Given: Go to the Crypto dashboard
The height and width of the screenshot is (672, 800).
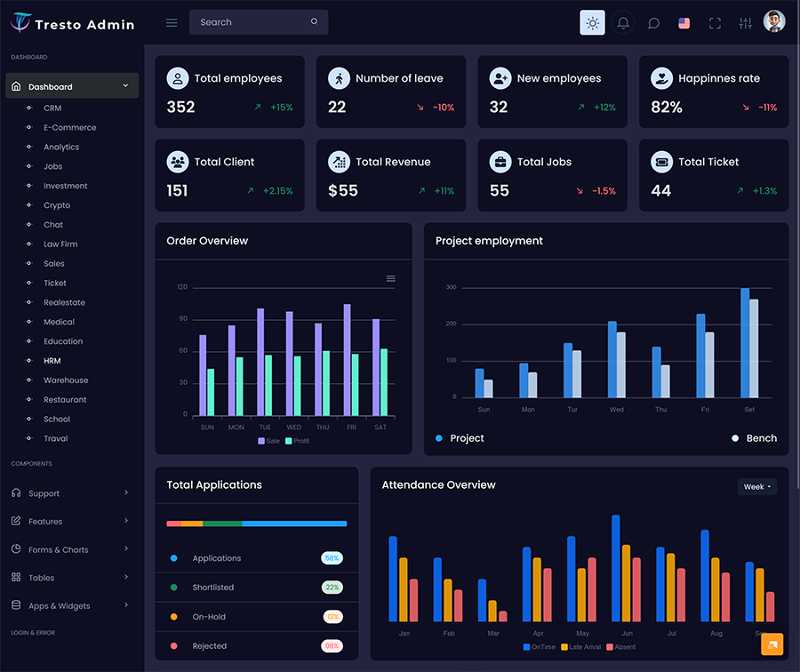Looking at the screenshot, I should tap(57, 205).
